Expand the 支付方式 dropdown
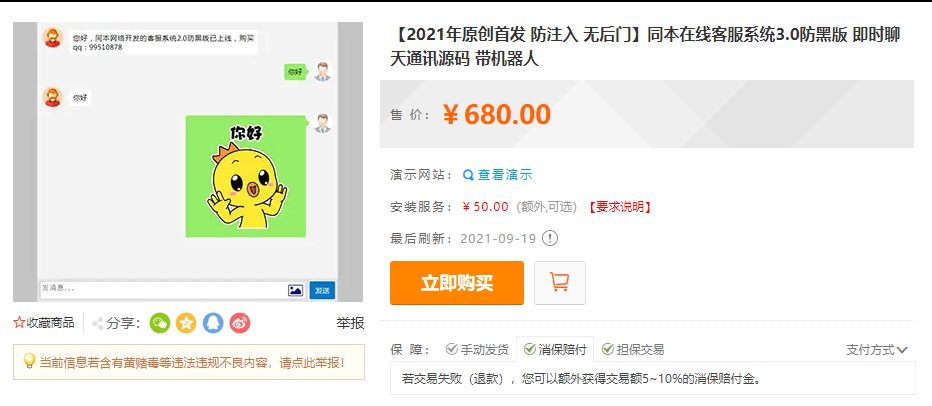The height and width of the screenshot is (406, 932). point(877,350)
